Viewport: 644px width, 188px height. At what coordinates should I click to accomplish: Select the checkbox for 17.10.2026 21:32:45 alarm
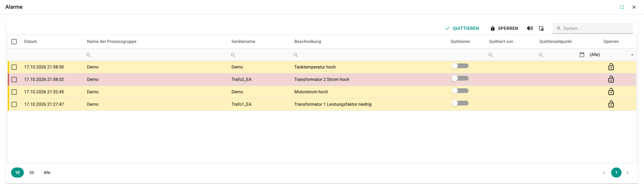coord(14,92)
